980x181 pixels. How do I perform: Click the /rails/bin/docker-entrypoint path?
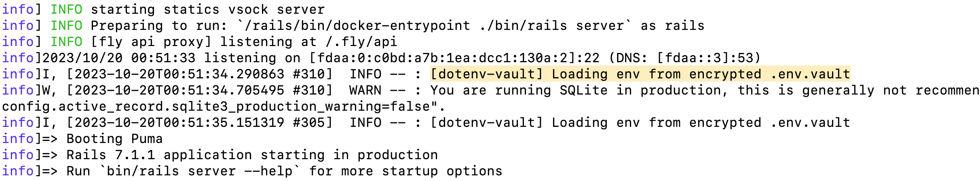tap(357, 26)
